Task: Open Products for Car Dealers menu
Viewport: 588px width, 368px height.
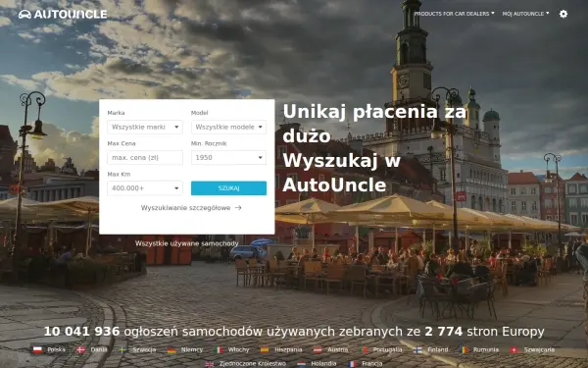Action: point(454,14)
